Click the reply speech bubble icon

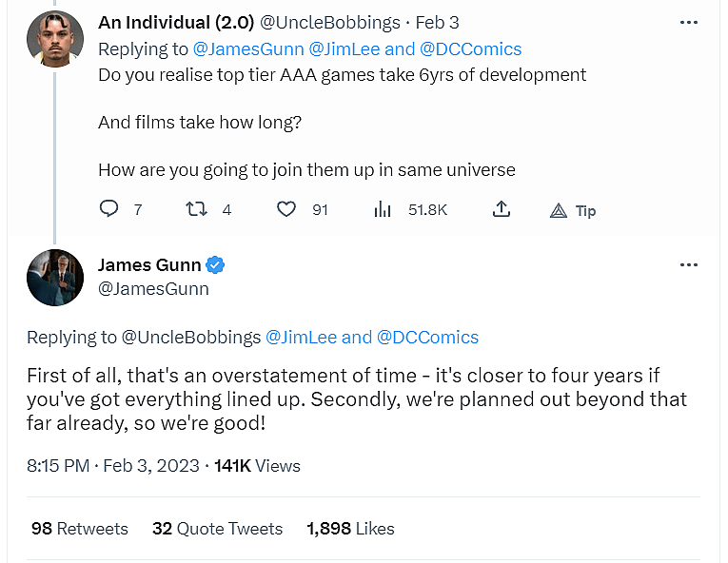[109, 209]
